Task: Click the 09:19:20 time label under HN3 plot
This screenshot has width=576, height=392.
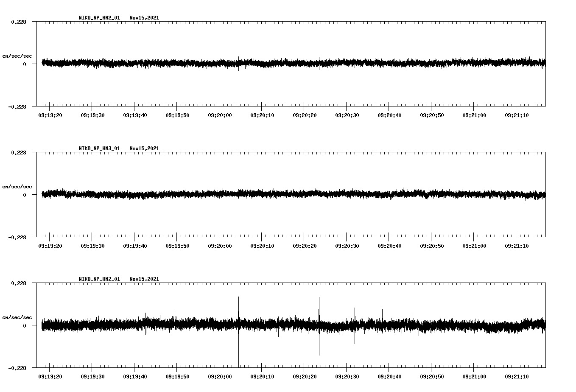Action: pos(50,246)
